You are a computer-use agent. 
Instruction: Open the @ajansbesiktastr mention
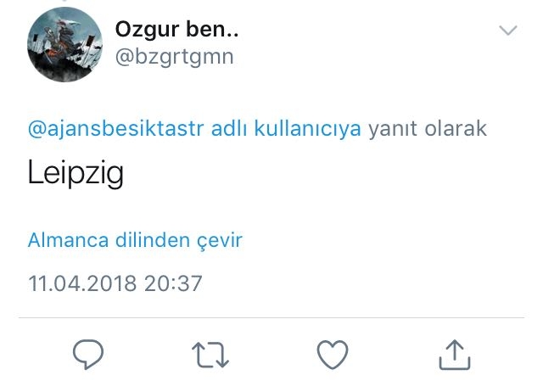[115, 129]
